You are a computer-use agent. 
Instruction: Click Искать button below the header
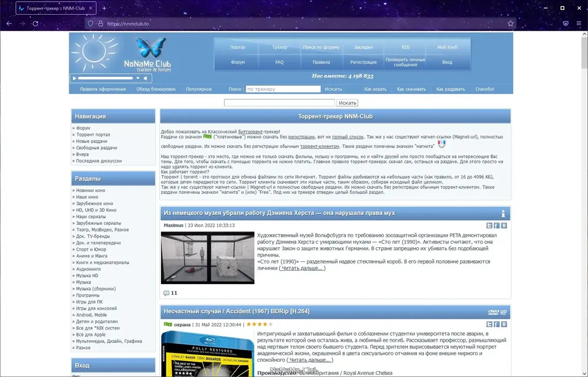tap(348, 103)
